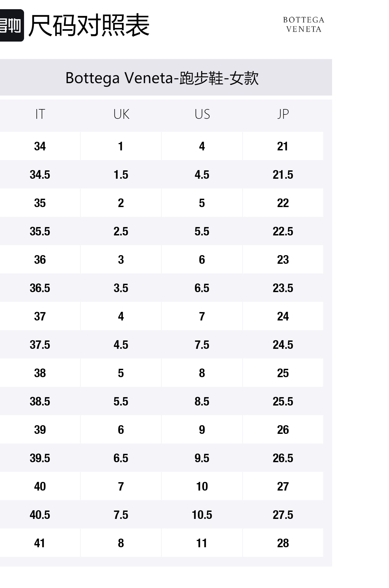Select the JP column header
This screenshot has width=389, height=588.
[283, 114]
